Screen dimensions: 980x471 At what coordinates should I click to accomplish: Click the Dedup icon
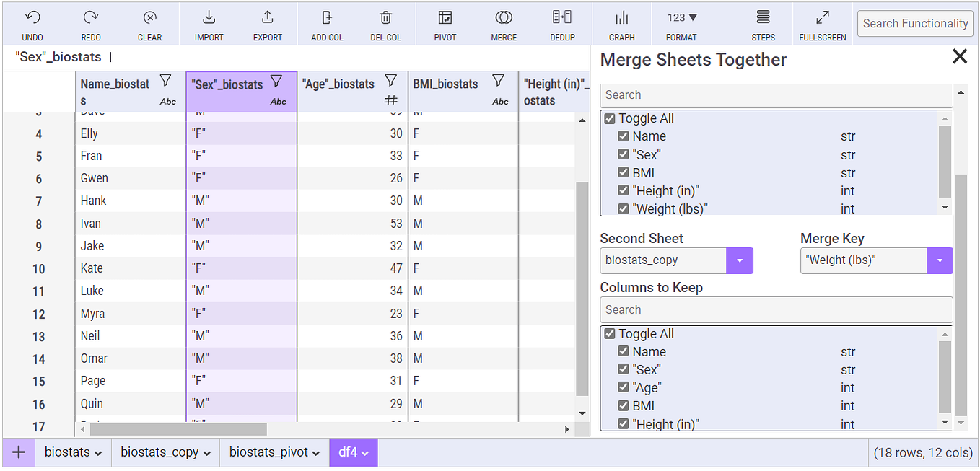[x=562, y=18]
